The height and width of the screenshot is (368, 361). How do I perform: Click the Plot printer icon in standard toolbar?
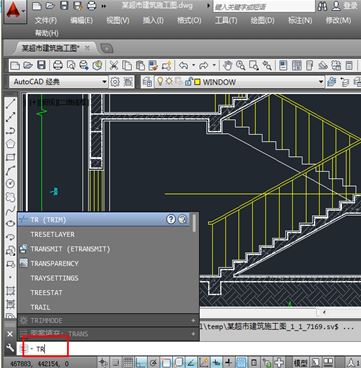[x=58, y=65]
